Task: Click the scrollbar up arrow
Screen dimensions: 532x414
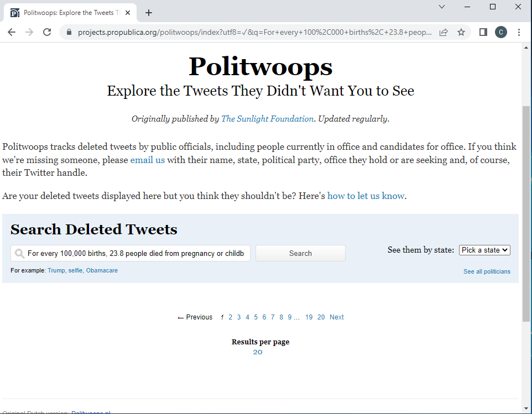Action: [x=526, y=48]
